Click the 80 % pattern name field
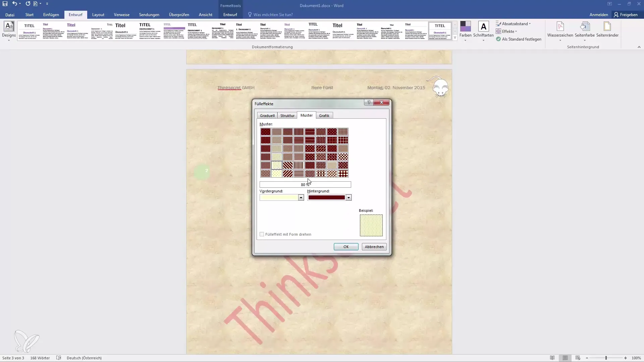The image size is (644, 362). (305, 185)
